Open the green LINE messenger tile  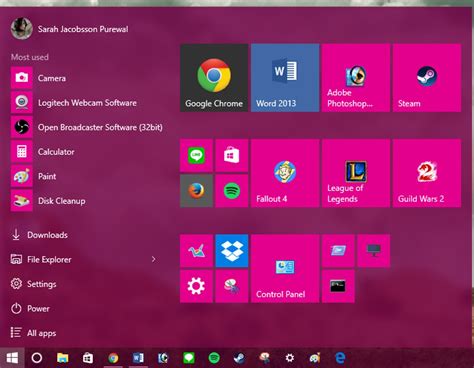(x=196, y=155)
